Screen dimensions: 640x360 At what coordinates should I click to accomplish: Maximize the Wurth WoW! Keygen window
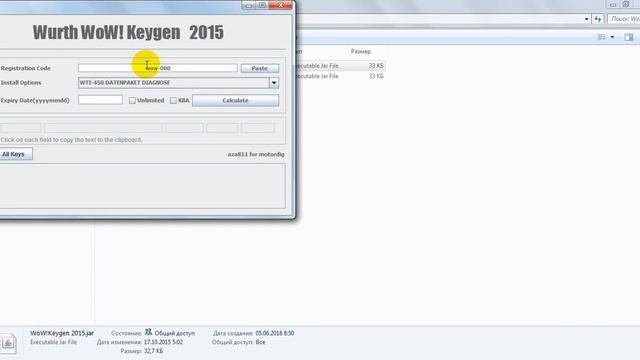point(262,5)
